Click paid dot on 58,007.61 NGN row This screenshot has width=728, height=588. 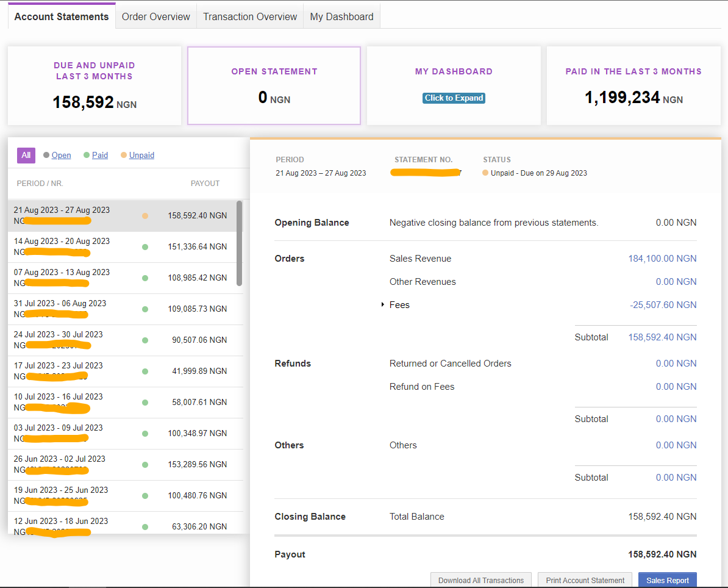click(x=145, y=403)
